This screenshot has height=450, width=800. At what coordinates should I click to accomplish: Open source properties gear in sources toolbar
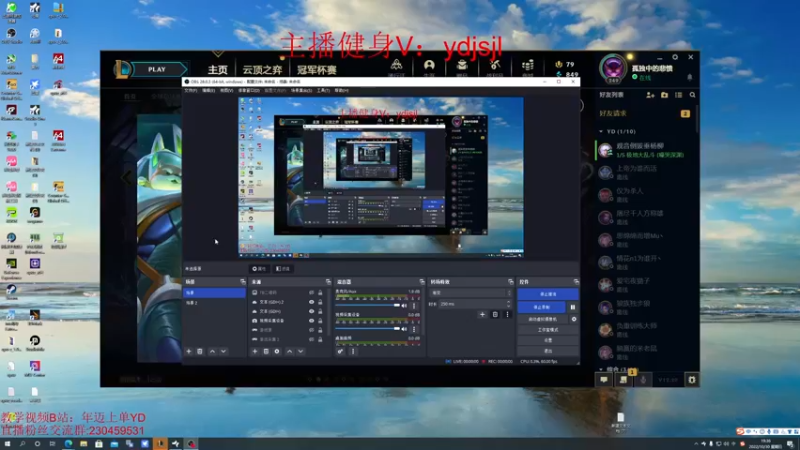coord(277,352)
